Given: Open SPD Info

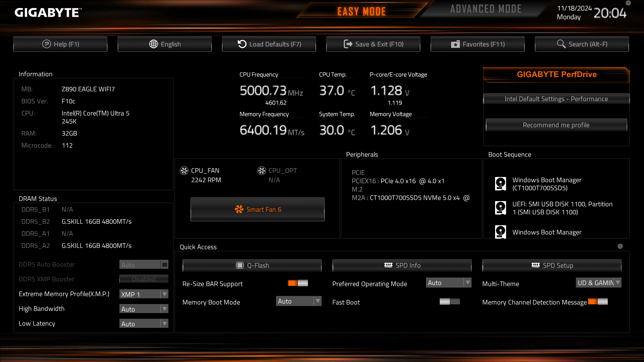Looking at the screenshot, I should coord(402,265).
